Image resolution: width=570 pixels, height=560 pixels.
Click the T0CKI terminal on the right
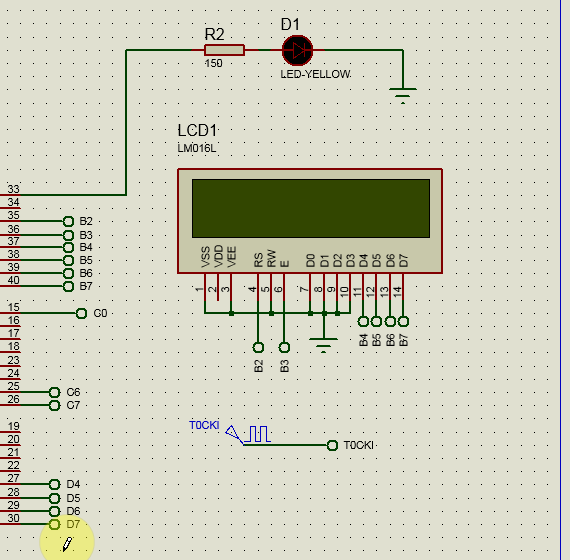pyautogui.click(x=332, y=445)
